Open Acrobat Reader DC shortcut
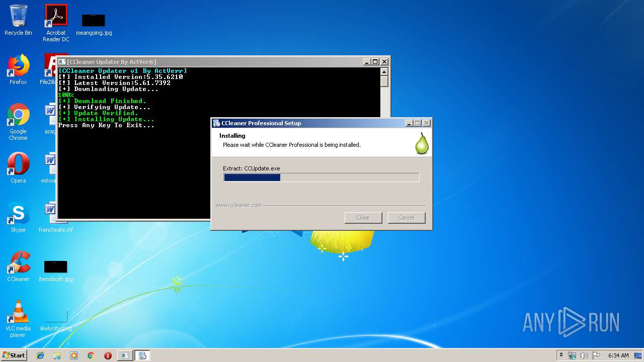The width and height of the screenshot is (644, 362). 56,23
